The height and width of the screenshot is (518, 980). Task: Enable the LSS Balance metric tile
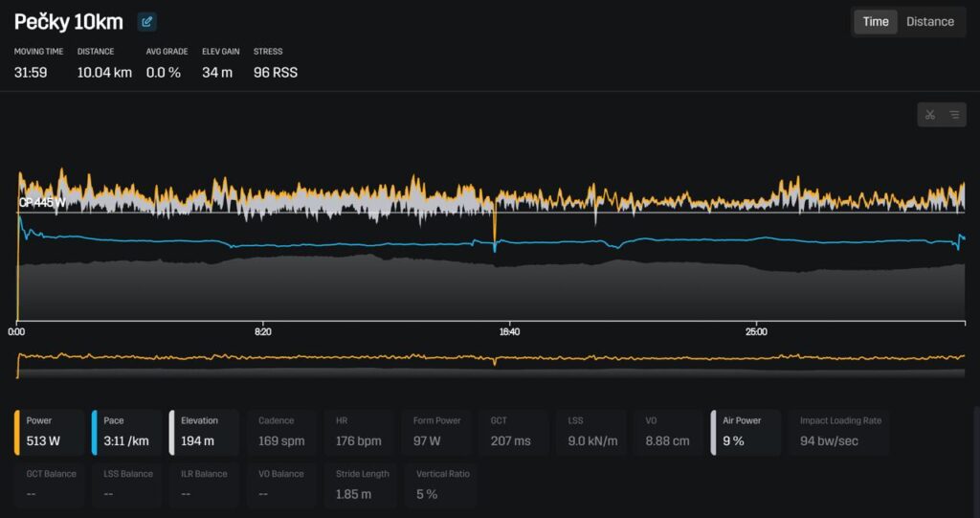coord(126,484)
